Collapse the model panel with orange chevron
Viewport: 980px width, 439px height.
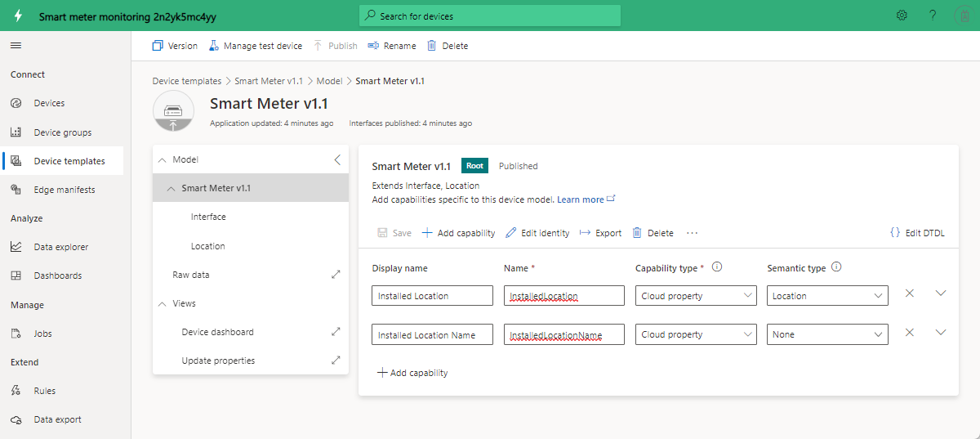pos(337,159)
